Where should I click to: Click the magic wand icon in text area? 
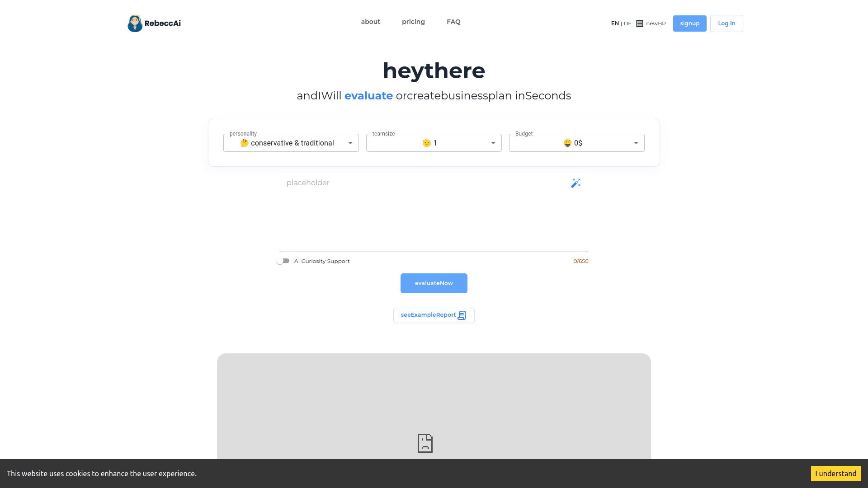click(x=576, y=183)
